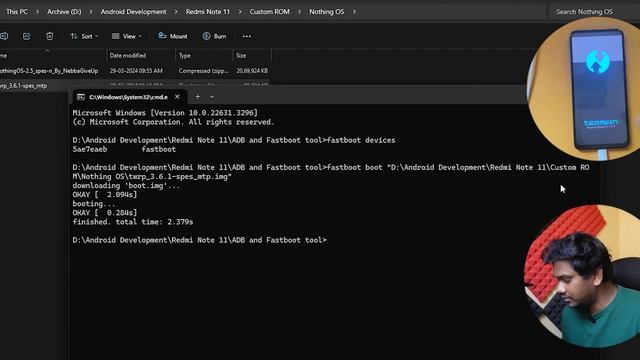Expand chevron after Nothing OS

(354, 12)
